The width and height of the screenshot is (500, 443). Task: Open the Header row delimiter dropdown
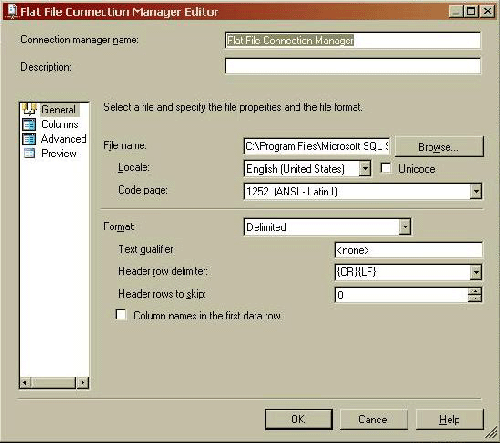tap(476, 272)
